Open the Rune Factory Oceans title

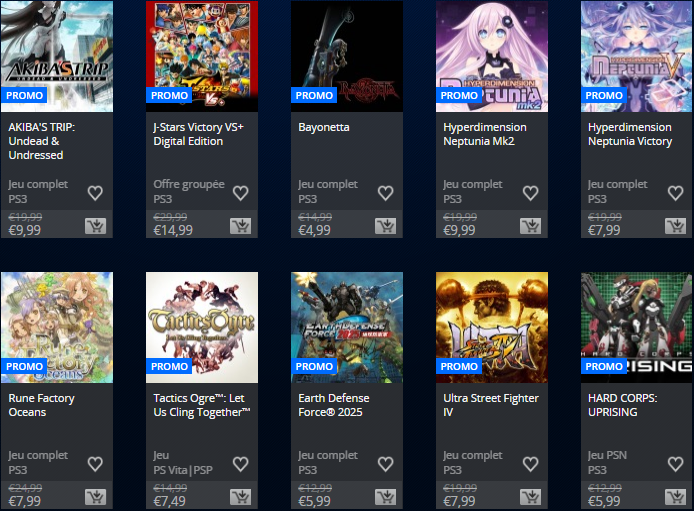(x=41, y=405)
